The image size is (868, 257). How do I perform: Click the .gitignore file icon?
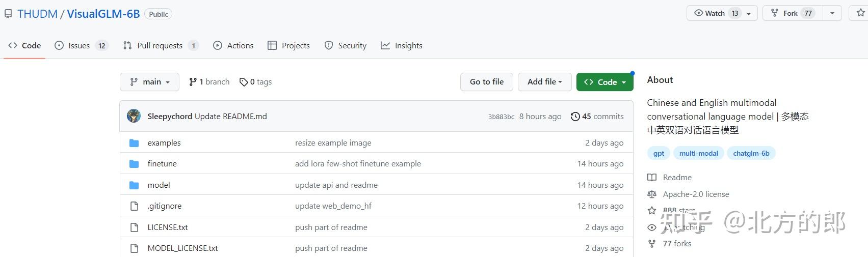pyautogui.click(x=134, y=206)
